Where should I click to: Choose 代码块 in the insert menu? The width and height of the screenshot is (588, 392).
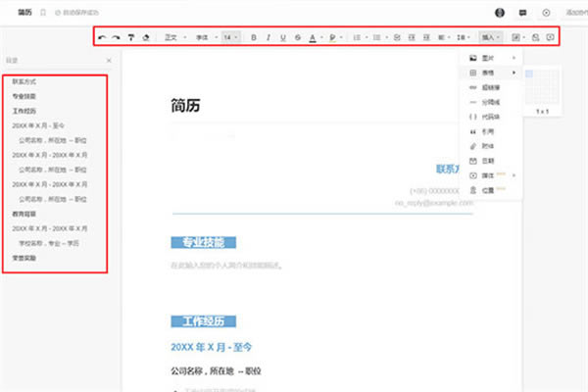point(493,117)
